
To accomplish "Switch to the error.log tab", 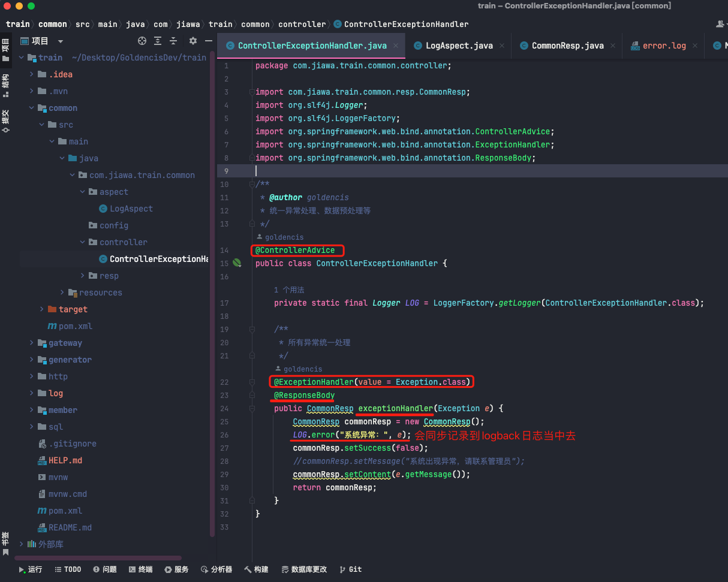I will point(664,46).
